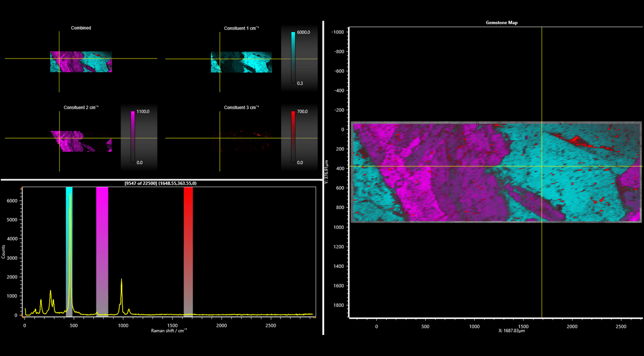Click the X: 1687.83µm position label

coord(511,331)
